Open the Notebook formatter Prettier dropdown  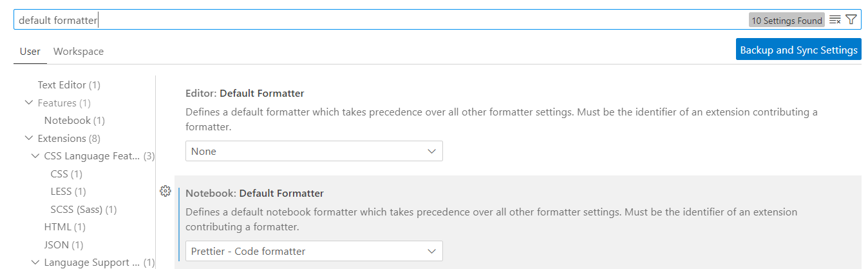click(314, 251)
